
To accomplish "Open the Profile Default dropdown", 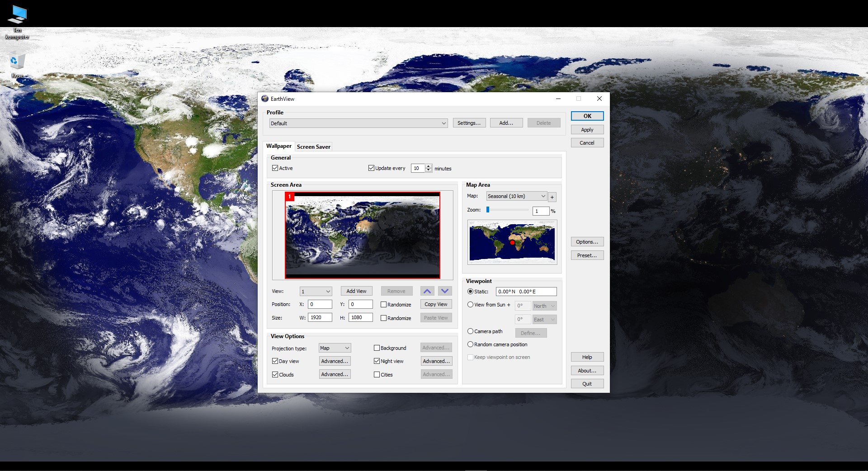I will click(359, 123).
